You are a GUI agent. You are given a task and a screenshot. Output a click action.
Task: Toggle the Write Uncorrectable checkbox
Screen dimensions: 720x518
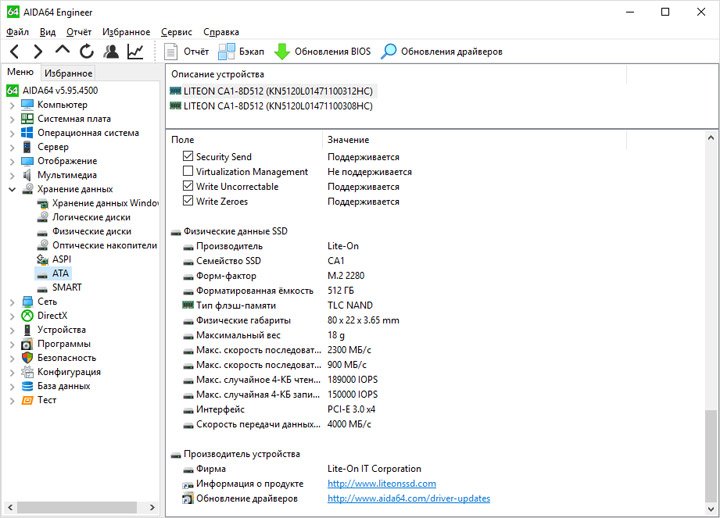[188, 186]
